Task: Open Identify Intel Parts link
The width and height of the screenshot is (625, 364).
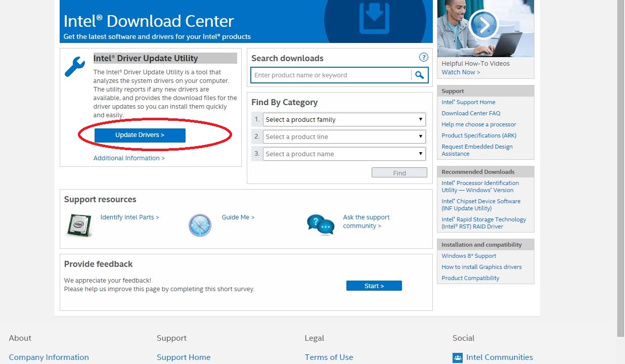Action: pos(130,217)
